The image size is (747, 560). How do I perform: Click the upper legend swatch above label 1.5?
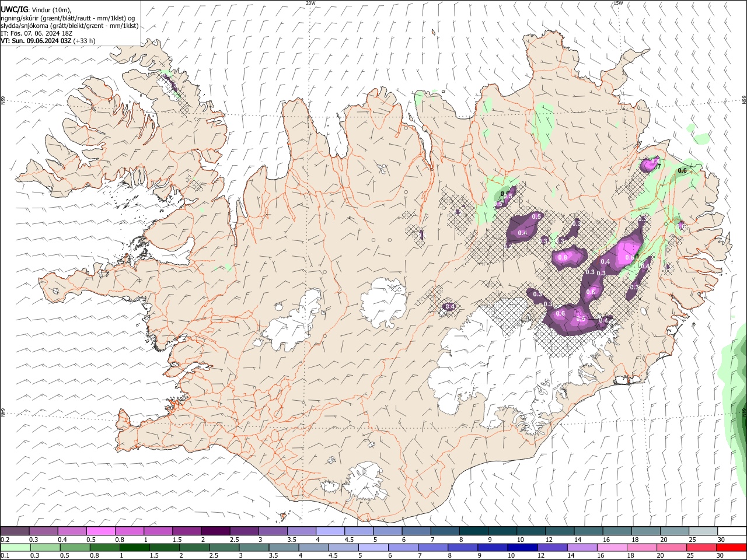coord(187,531)
